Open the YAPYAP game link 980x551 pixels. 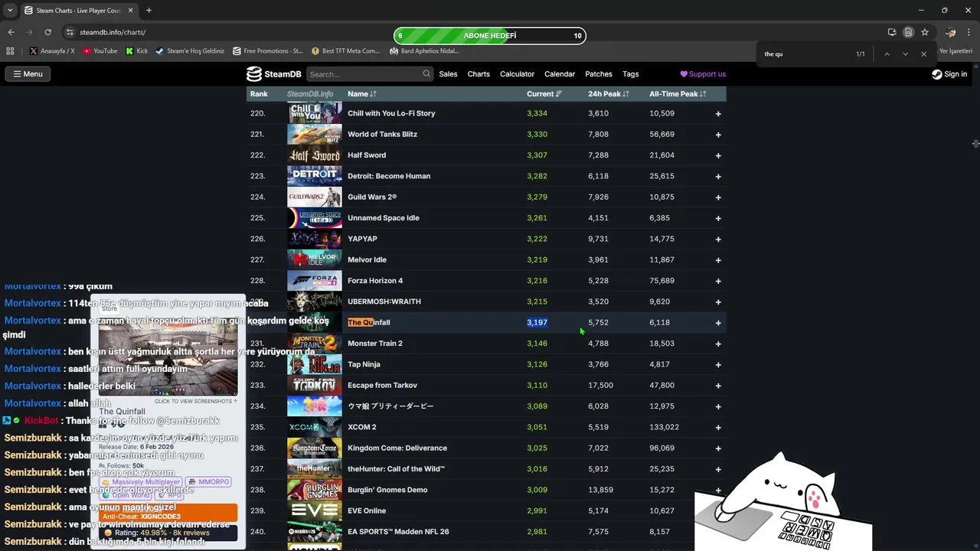(x=362, y=239)
